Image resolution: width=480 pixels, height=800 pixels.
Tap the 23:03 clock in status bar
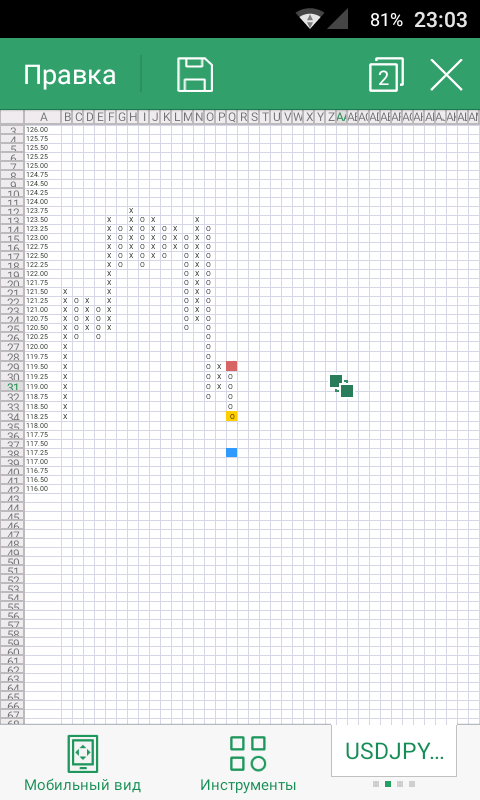click(x=441, y=20)
